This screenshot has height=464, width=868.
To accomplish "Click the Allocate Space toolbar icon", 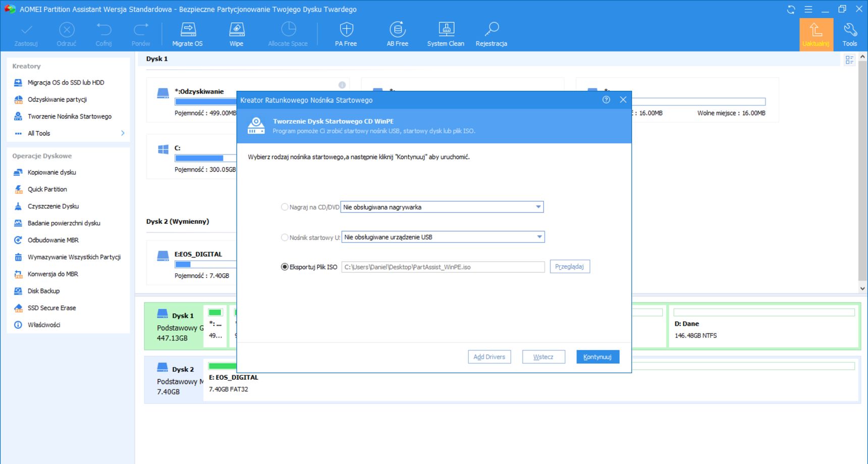I will 288,34.
